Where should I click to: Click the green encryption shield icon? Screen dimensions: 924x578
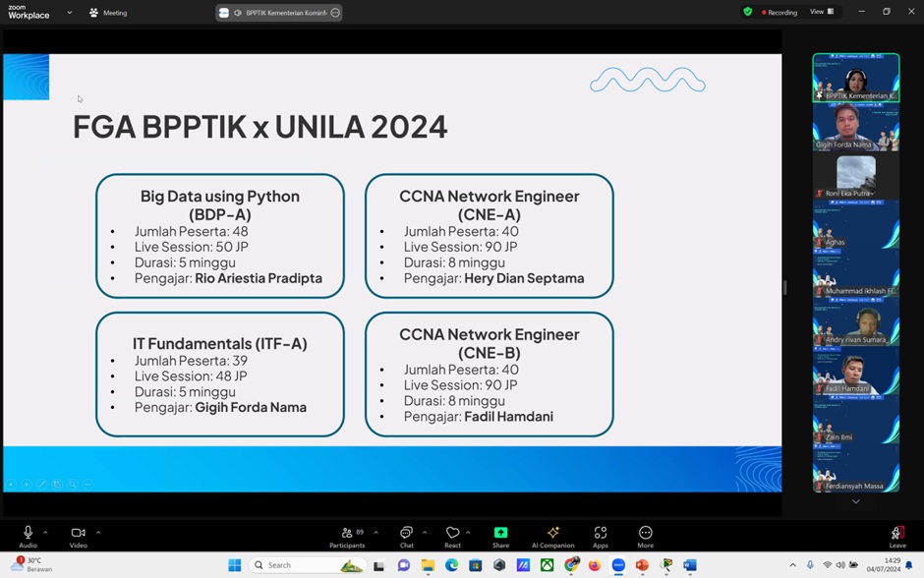tap(748, 12)
